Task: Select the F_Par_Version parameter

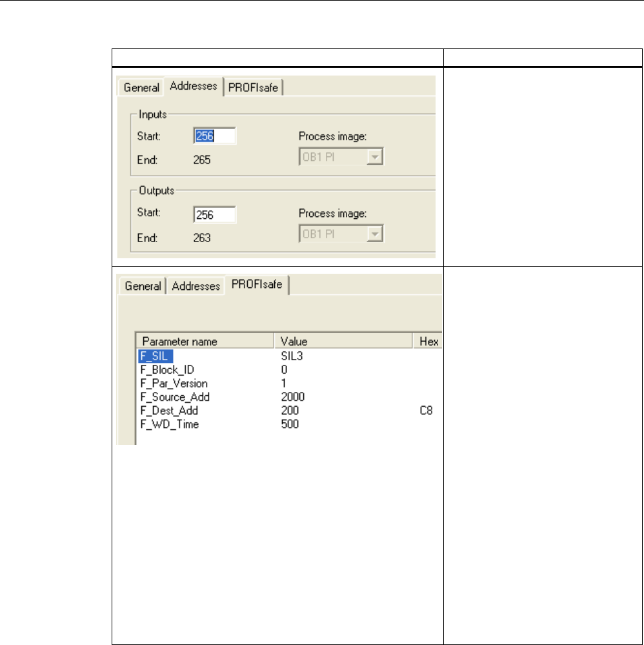Action: click(x=174, y=384)
